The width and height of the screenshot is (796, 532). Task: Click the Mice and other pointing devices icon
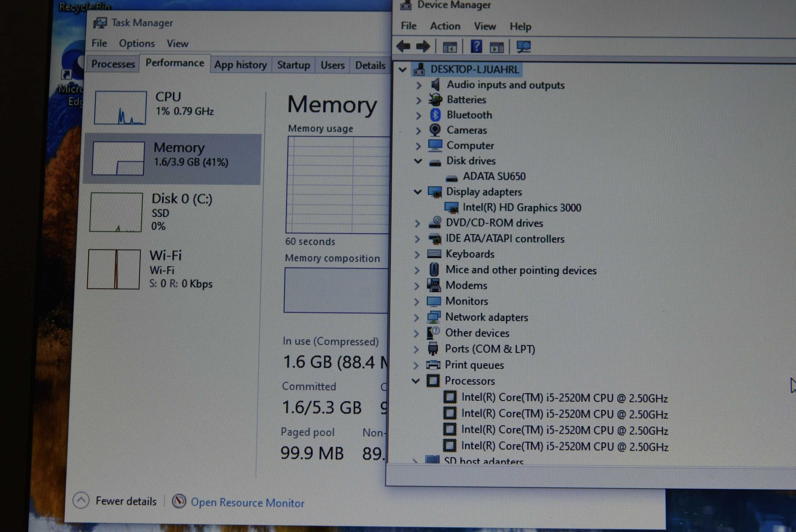434,270
